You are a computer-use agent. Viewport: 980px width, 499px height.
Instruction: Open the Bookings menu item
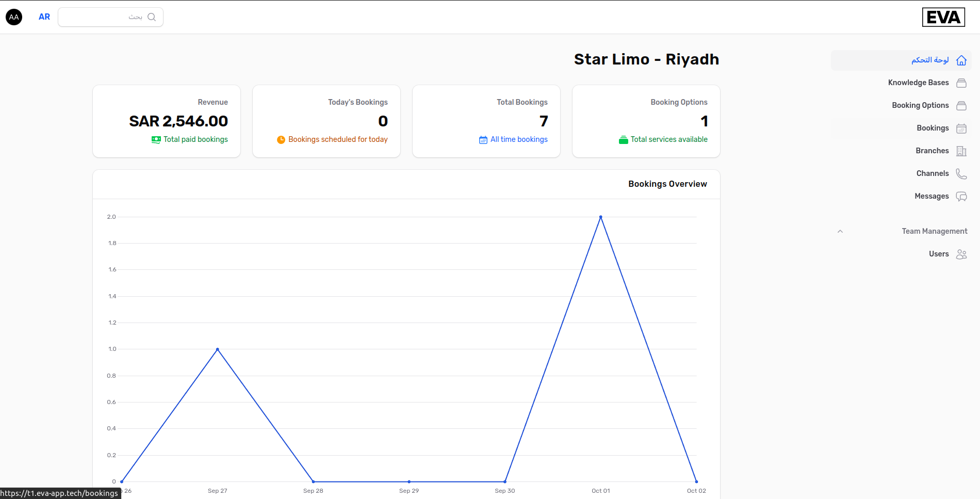(x=932, y=128)
